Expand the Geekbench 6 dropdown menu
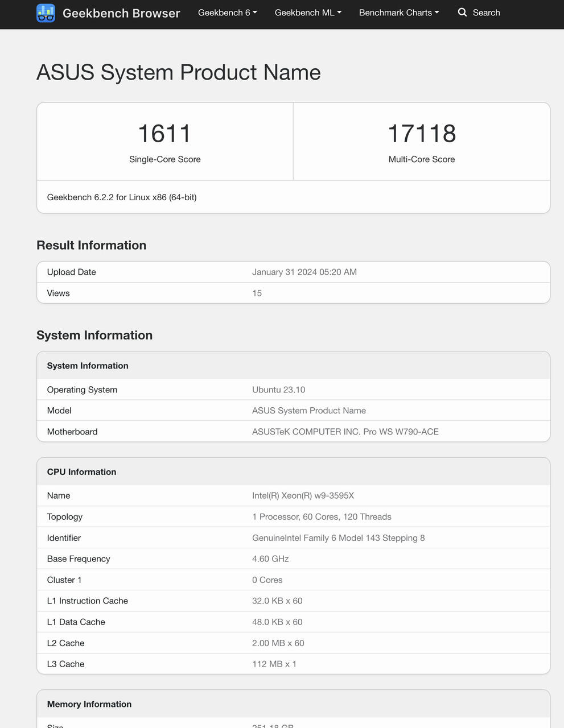The image size is (564, 728). [x=228, y=13]
